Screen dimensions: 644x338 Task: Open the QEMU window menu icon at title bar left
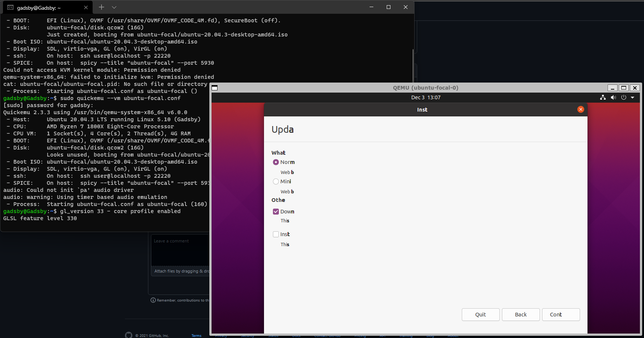coord(215,88)
